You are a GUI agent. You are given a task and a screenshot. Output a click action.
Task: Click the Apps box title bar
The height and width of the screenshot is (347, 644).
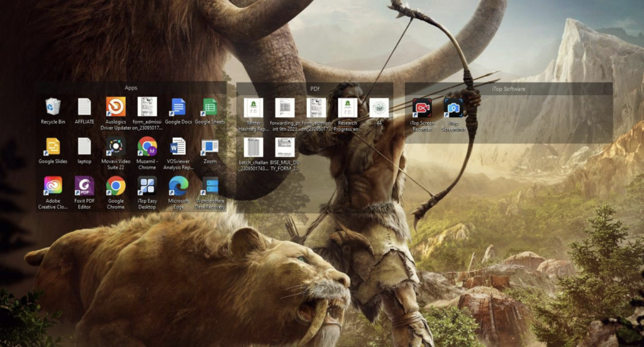click(x=131, y=88)
